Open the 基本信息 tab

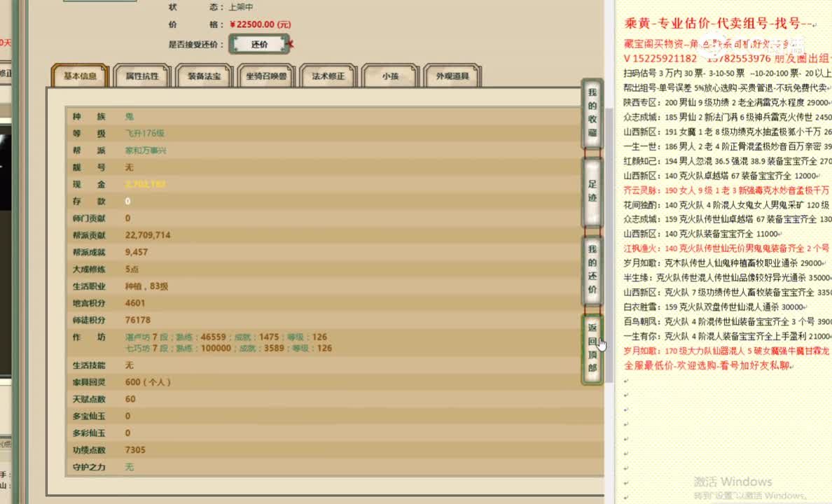[x=80, y=76]
